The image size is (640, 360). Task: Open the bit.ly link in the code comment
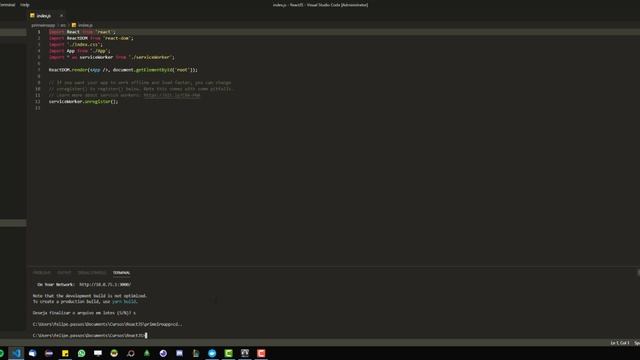(172, 95)
